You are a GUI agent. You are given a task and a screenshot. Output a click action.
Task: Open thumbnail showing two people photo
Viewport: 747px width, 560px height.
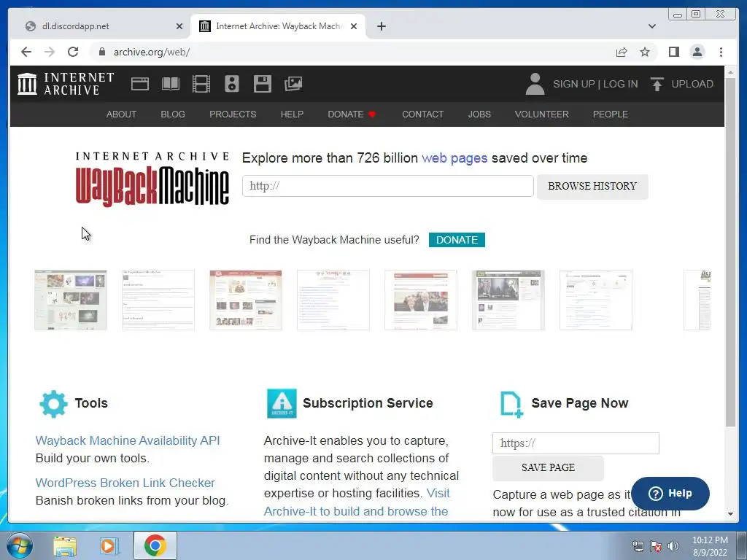click(421, 300)
